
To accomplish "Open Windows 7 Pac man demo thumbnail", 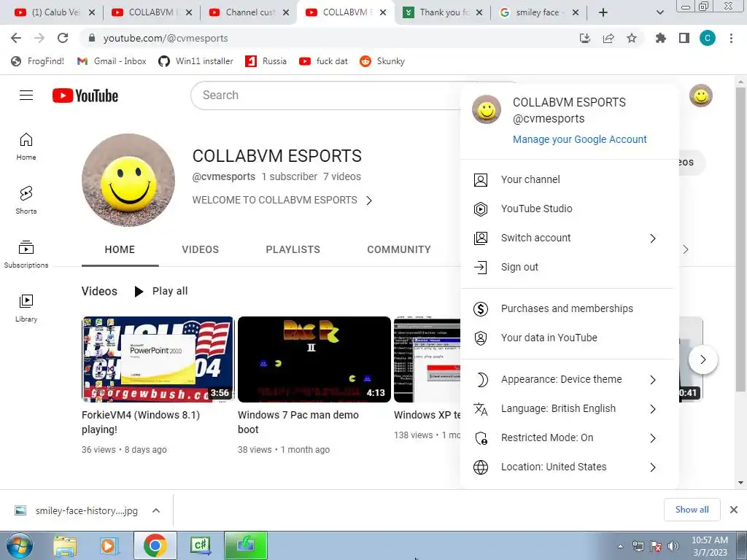I will (314, 359).
